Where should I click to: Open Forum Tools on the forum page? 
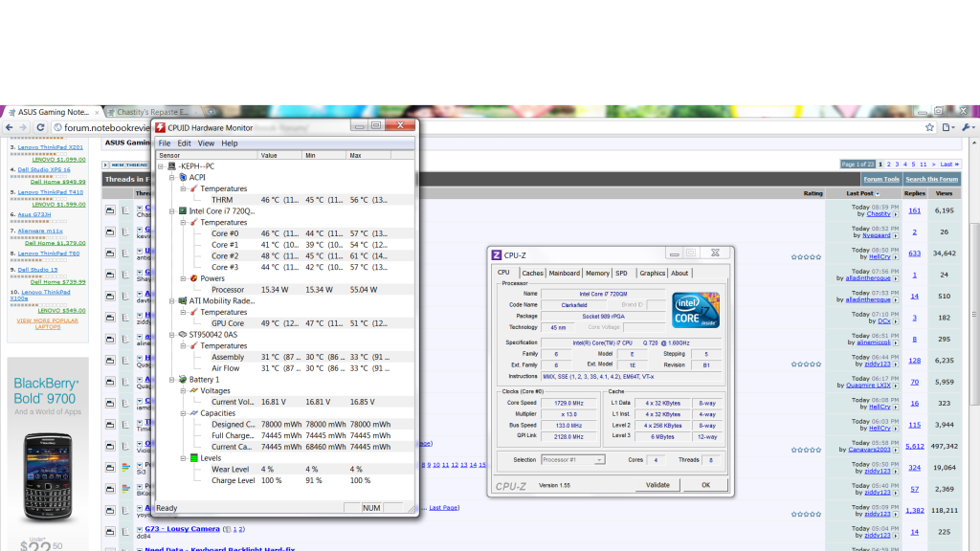point(881,179)
